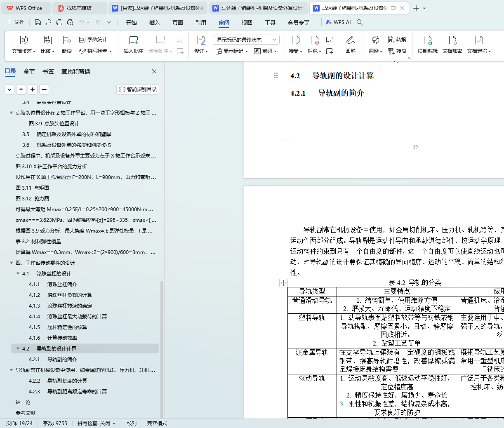Click the Undo arrow icon

tap(82, 22)
